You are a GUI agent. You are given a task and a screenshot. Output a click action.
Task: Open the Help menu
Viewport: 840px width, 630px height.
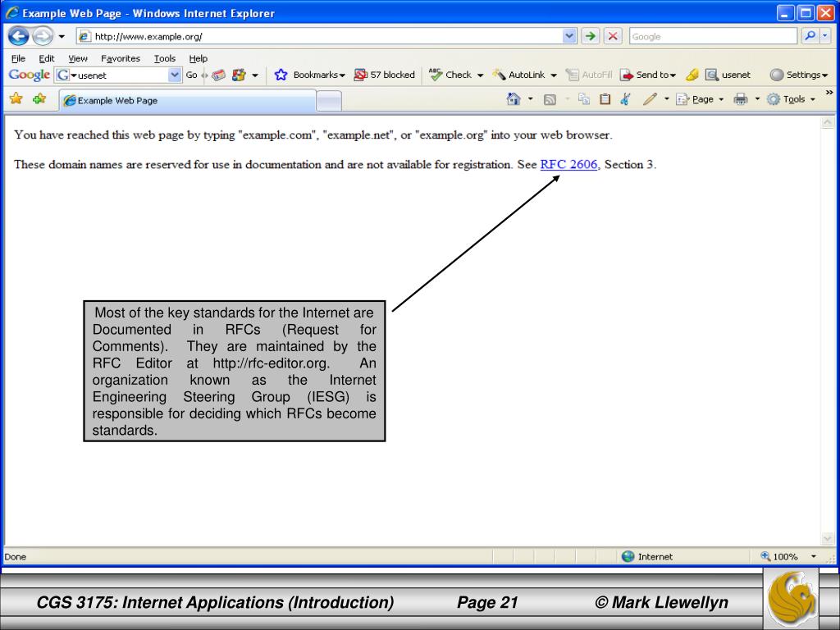[x=199, y=58]
